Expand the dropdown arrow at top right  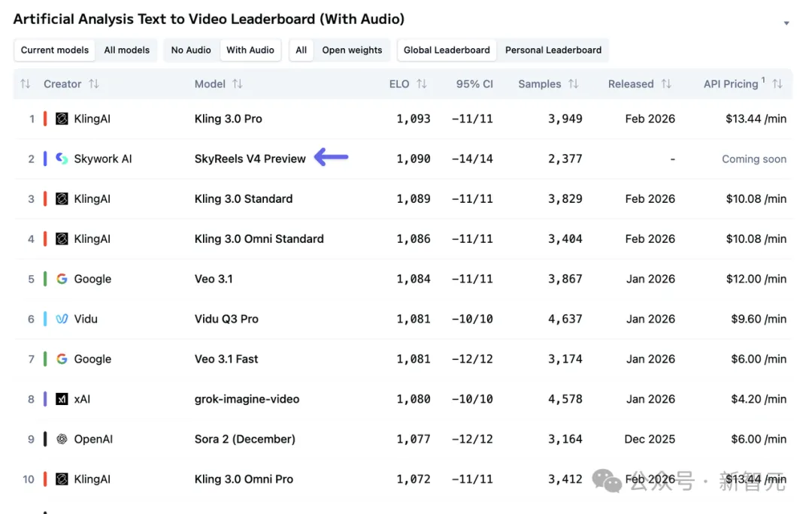(786, 23)
